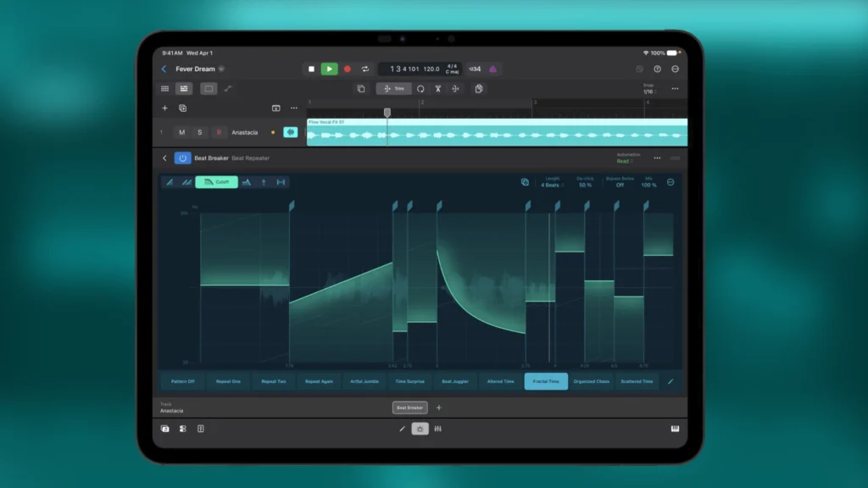
Task: Toggle cycle loop mode
Action: [x=365, y=69]
